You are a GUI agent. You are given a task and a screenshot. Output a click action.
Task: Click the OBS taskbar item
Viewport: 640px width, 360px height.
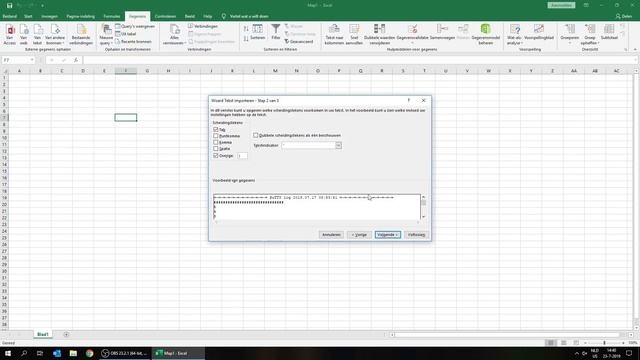pyautogui.click(x=125, y=353)
